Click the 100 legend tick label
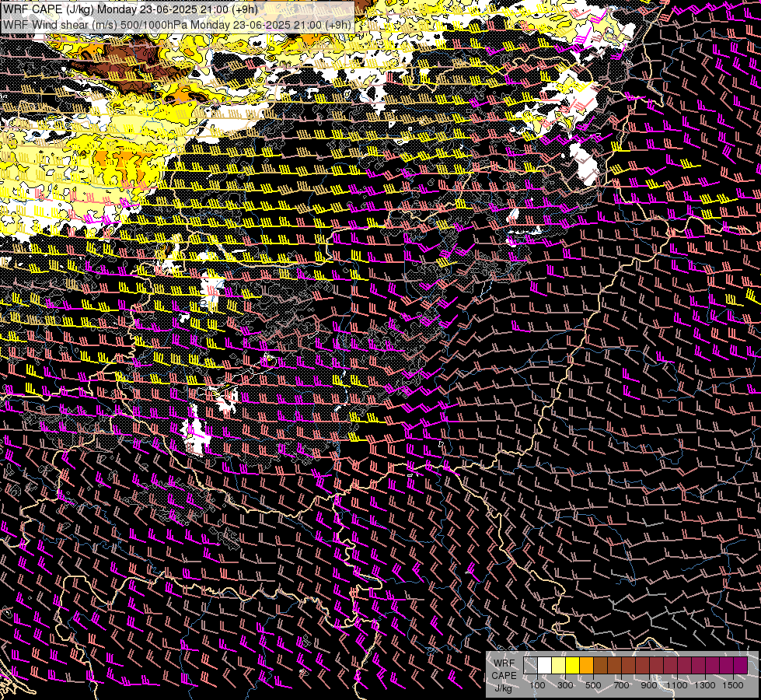761x700 pixels. [x=537, y=685]
